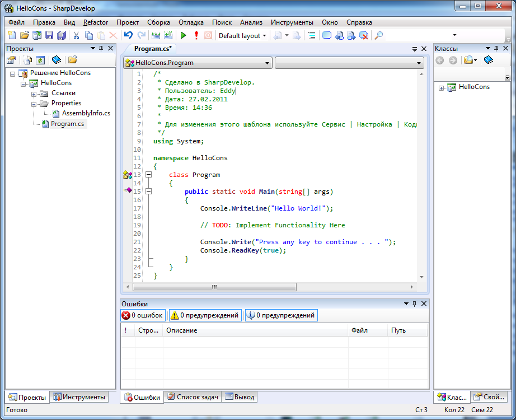Screen dimensions: 516x420
Task: Expand the Ссылки references node
Action: click(x=34, y=94)
